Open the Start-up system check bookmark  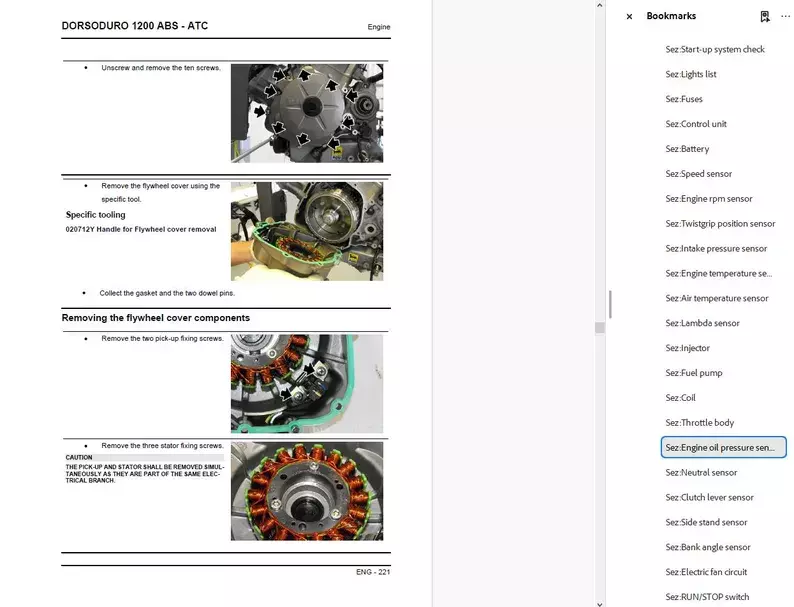(x=714, y=49)
